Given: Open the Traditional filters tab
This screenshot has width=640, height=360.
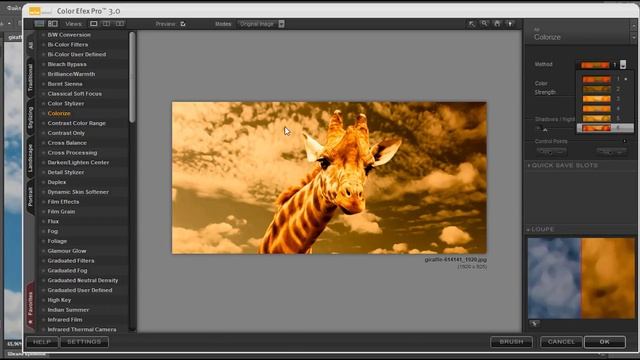Looking at the screenshot, I should pos(31,78).
